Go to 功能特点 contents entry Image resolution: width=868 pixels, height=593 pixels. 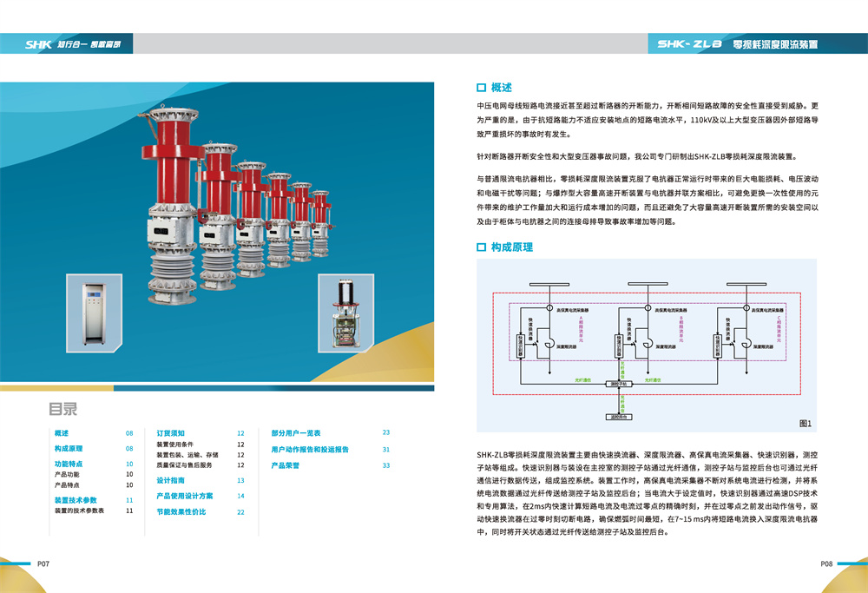point(69,464)
